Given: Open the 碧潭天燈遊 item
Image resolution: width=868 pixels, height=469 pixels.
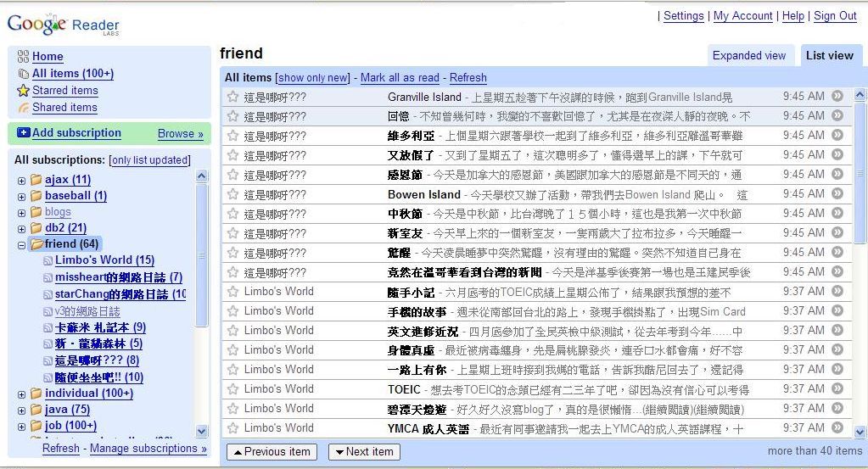Looking at the screenshot, I should [x=417, y=410].
